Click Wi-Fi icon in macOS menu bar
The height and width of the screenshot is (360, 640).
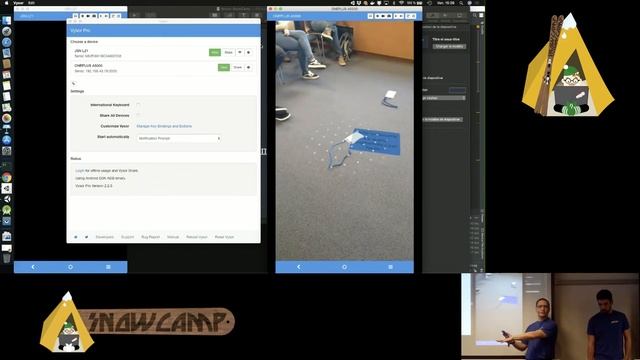click(x=401, y=2)
